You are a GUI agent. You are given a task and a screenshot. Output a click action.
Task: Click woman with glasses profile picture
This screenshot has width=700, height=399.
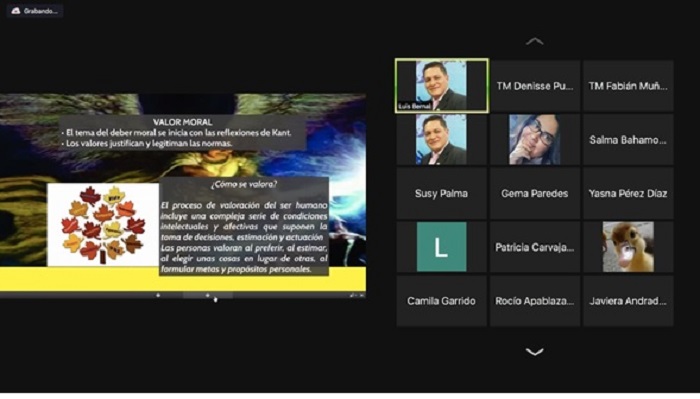[535, 140]
